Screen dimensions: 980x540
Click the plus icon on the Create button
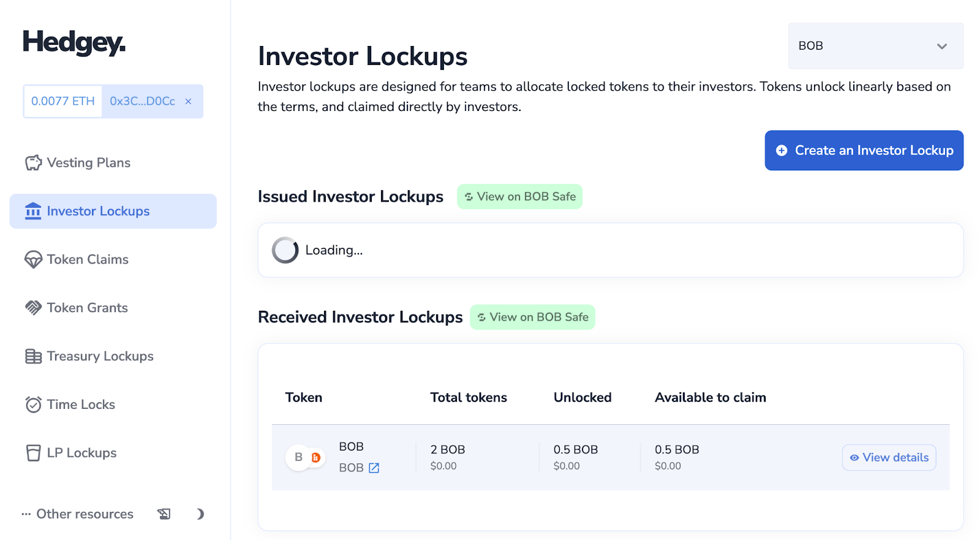click(782, 150)
